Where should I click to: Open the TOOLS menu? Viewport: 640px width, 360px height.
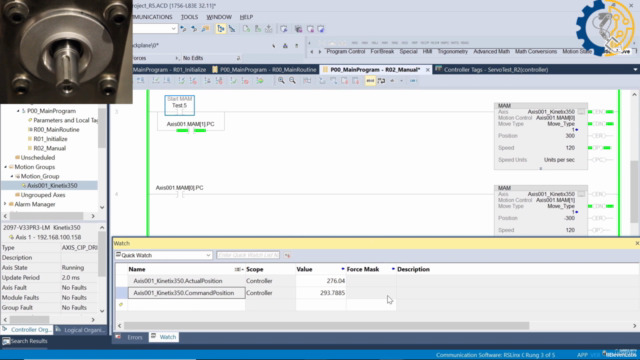189,17
